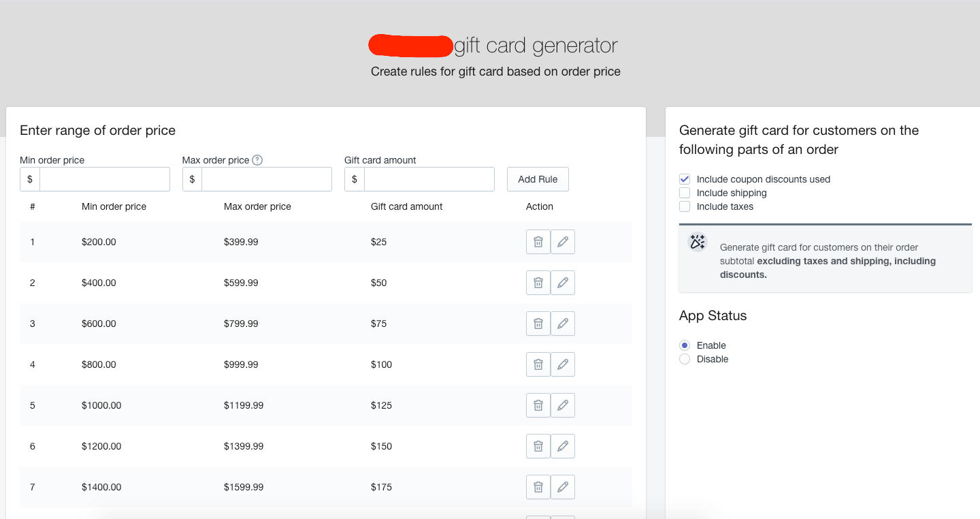
Task: Select the Disable app status radio
Action: pyautogui.click(x=685, y=359)
